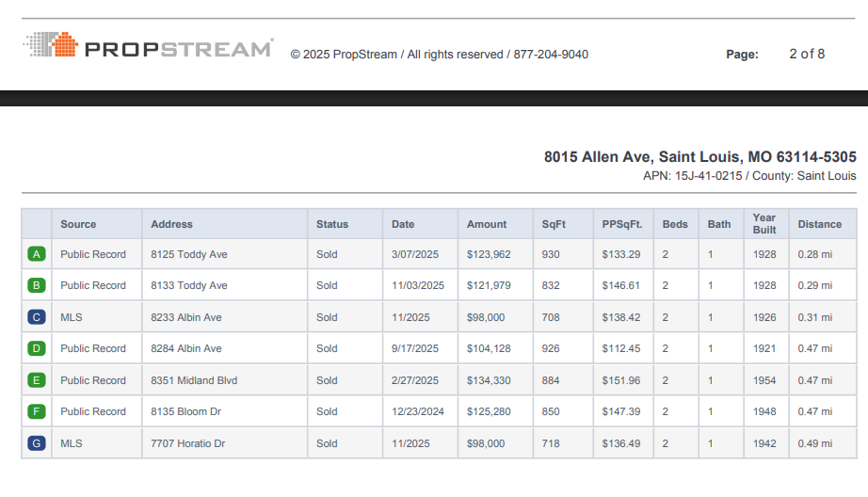Click the green A comparable marker
The height and width of the screenshot is (497, 868).
37,254
